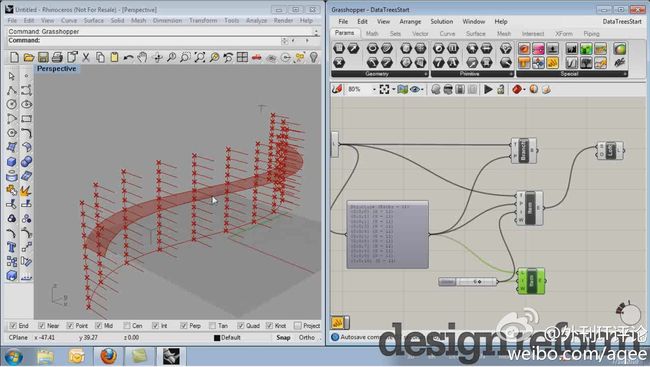Toggle the Project osnap checkbox
This screenshot has height=367, width=650.
point(297,326)
